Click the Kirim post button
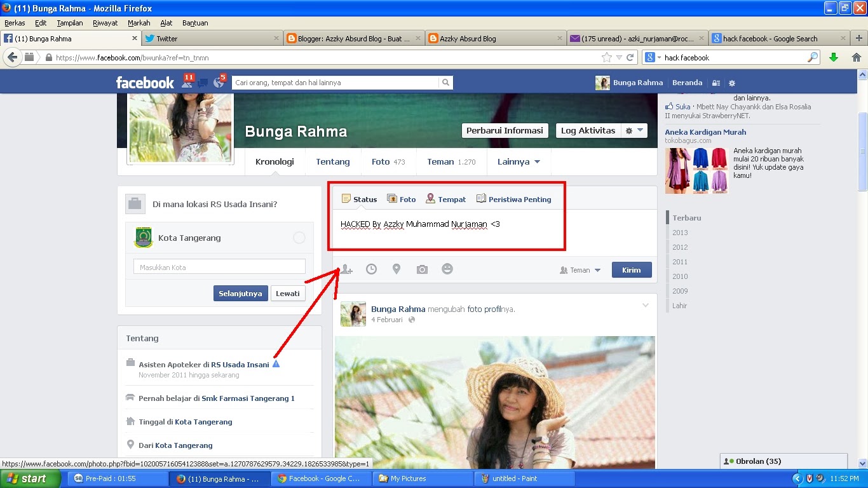 [x=632, y=270]
